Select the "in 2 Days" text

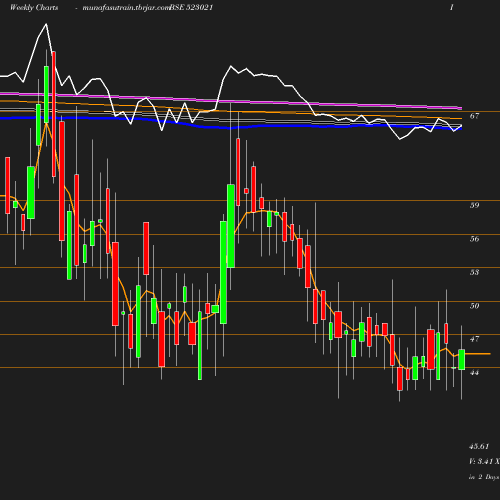tap(484, 477)
